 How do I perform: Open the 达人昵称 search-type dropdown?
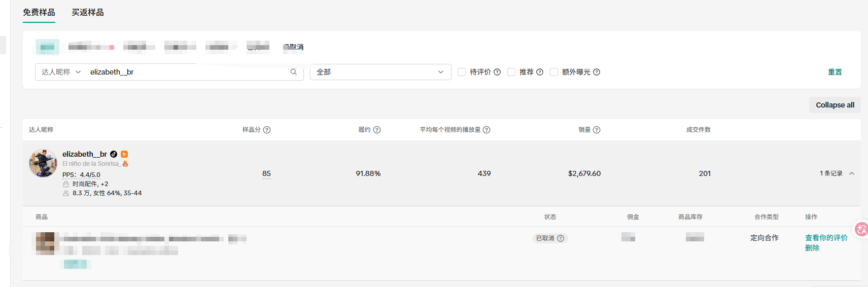tap(61, 72)
